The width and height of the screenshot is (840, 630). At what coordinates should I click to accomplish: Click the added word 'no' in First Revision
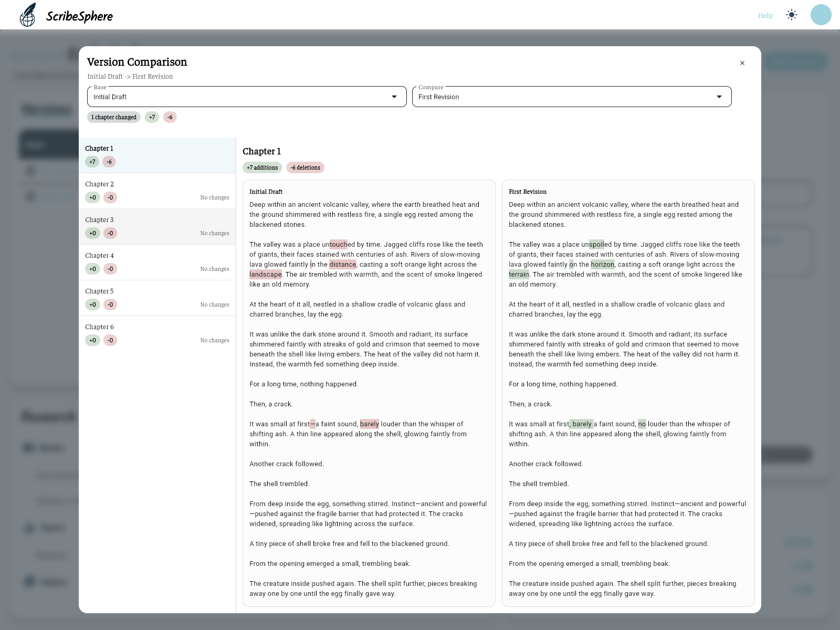click(x=642, y=424)
